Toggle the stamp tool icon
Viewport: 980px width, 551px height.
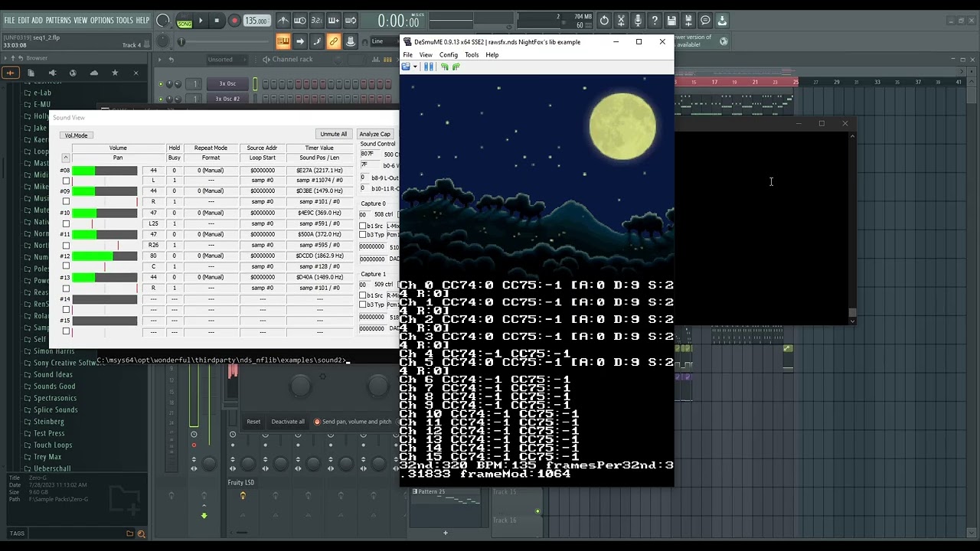pos(351,41)
